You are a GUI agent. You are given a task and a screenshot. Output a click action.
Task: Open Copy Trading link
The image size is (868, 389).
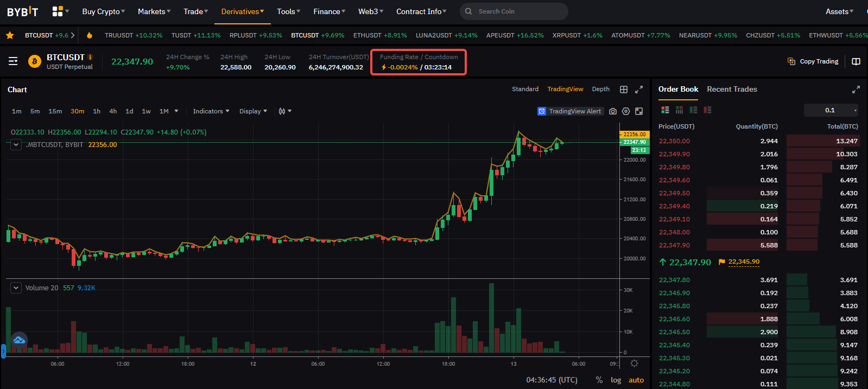[x=813, y=61]
